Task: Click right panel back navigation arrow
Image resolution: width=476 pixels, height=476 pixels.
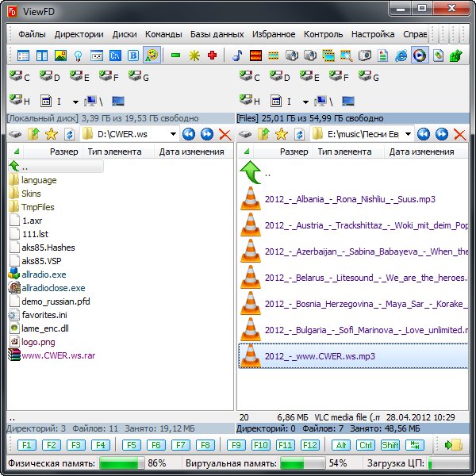Action: coord(424,134)
